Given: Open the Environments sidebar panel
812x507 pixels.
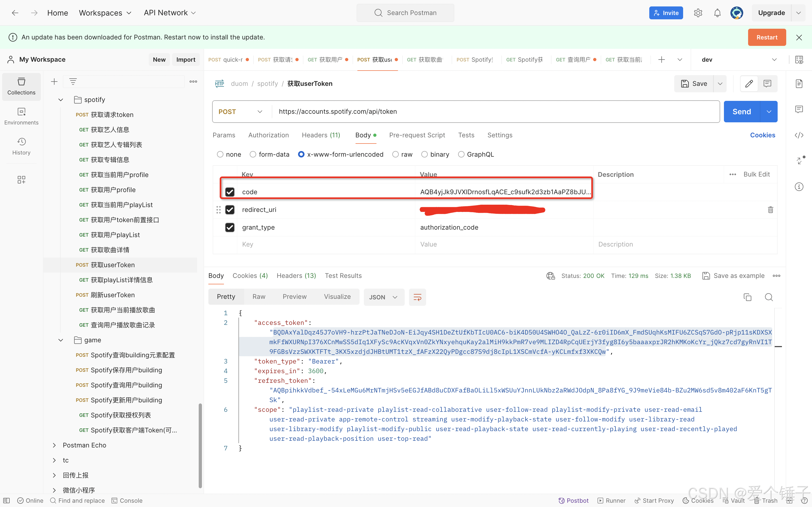Looking at the screenshot, I should [21, 116].
